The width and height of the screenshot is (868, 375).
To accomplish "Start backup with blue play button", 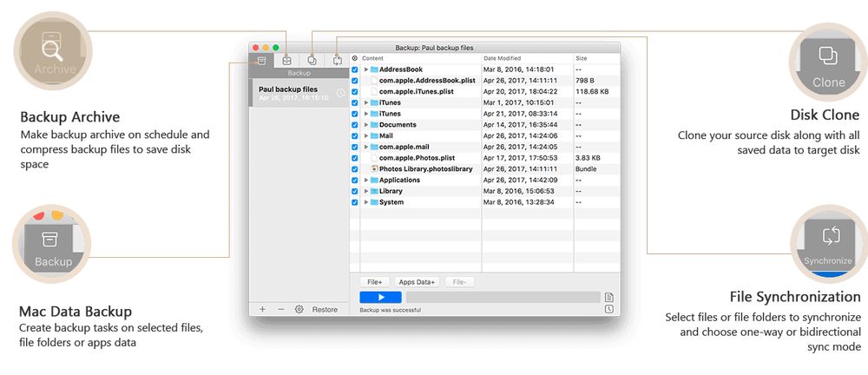I will pyautogui.click(x=380, y=298).
